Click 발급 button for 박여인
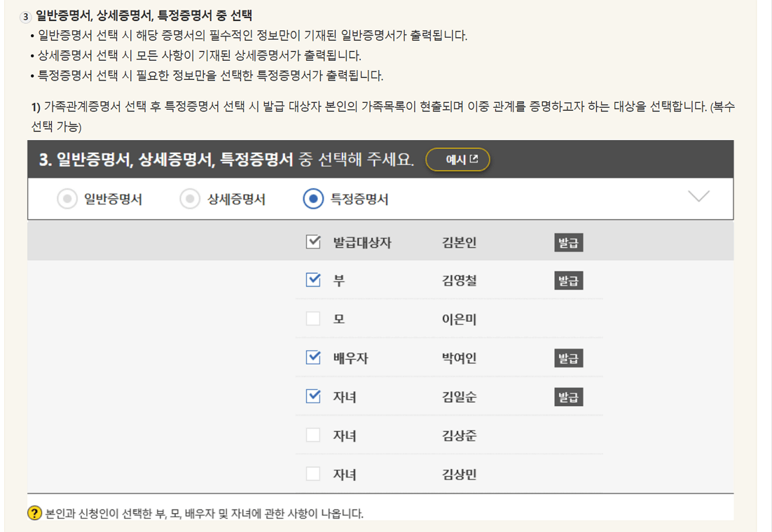Screen dimensions: 772x532 click(568, 357)
